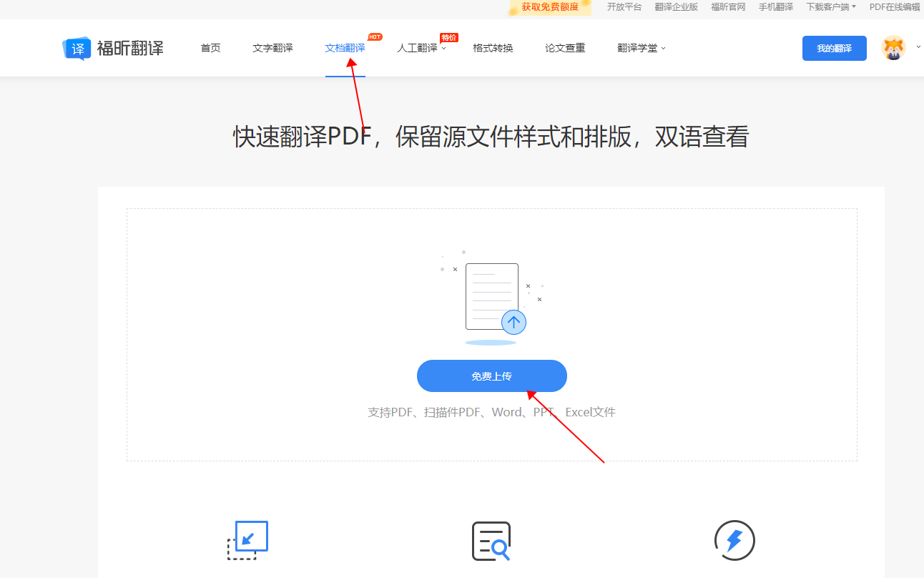
Task: Open the 开放平台 link
Action: (x=624, y=7)
